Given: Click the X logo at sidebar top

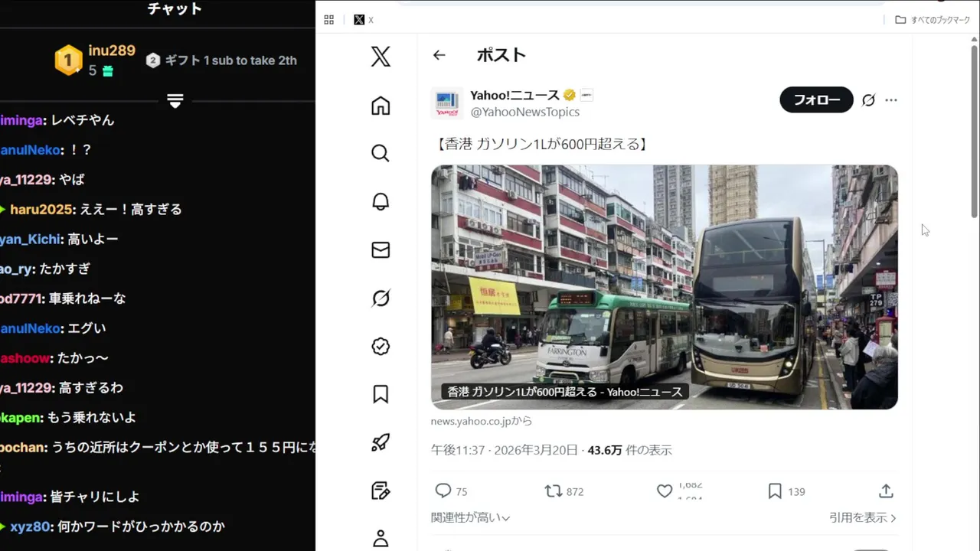Looking at the screenshot, I should coord(381,57).
